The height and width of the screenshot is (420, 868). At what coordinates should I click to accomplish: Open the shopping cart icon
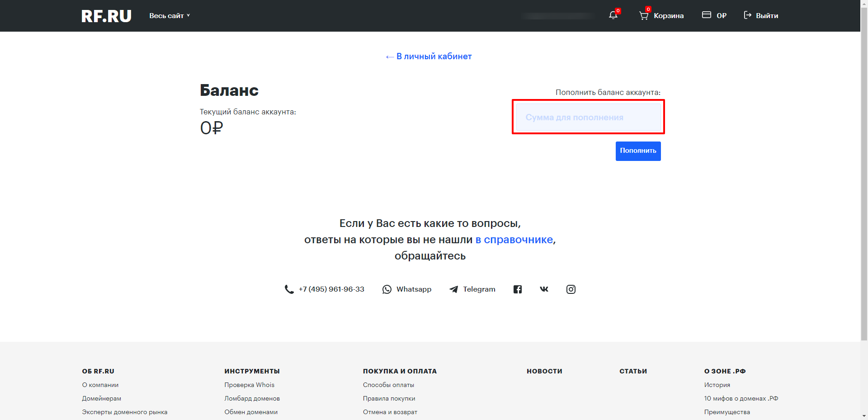point(644,16)
